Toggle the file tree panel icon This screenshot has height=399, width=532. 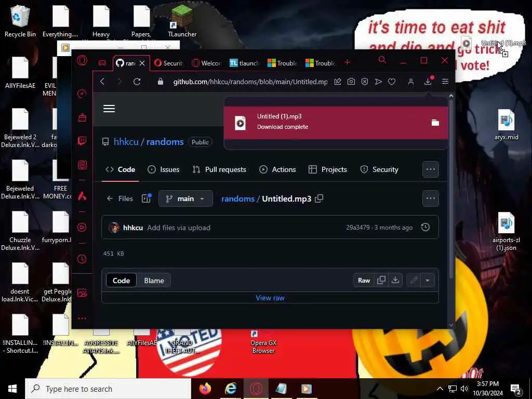coord(146,198)
